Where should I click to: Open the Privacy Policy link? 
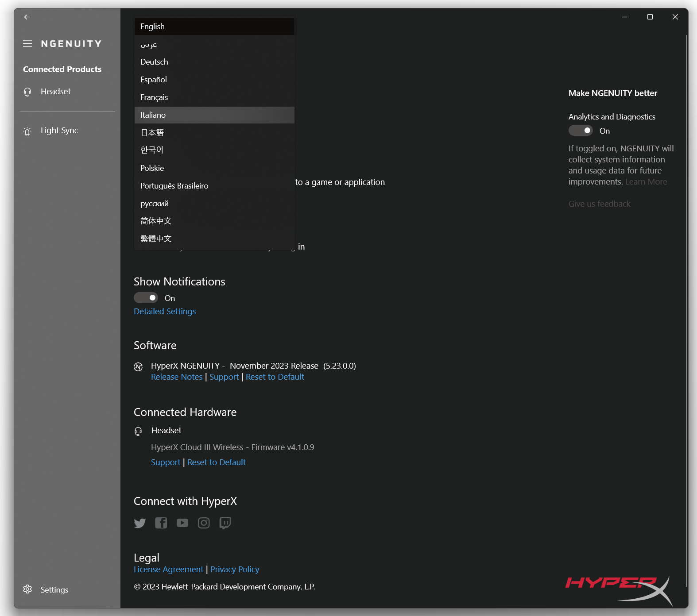click(x=235, y=569)
